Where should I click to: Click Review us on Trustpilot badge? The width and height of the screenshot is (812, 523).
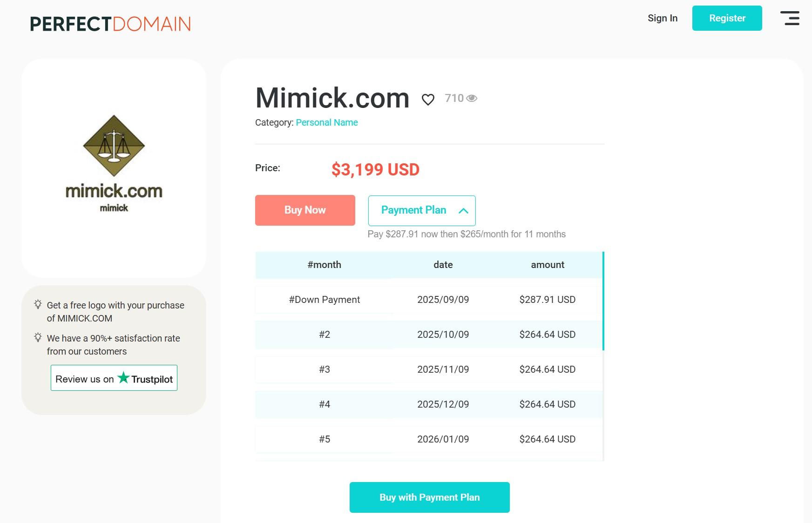(x=114, y=378)
